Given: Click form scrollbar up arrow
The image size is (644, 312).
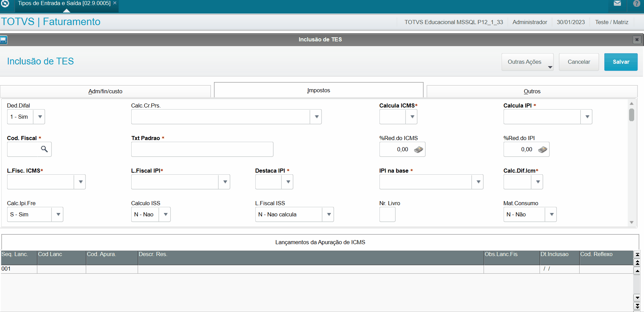Looking at the screenshot, I should coord(631,104).
